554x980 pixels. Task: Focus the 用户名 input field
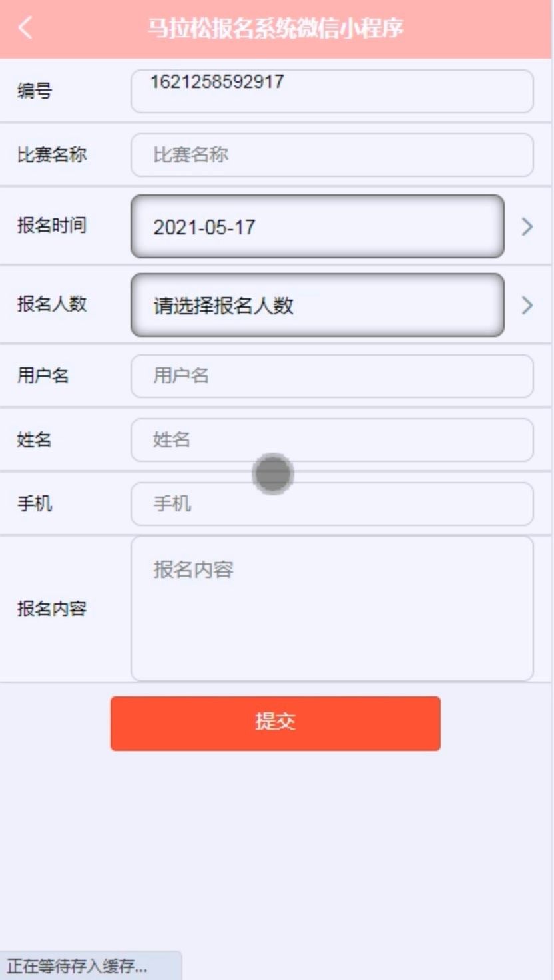coord(332,376)
